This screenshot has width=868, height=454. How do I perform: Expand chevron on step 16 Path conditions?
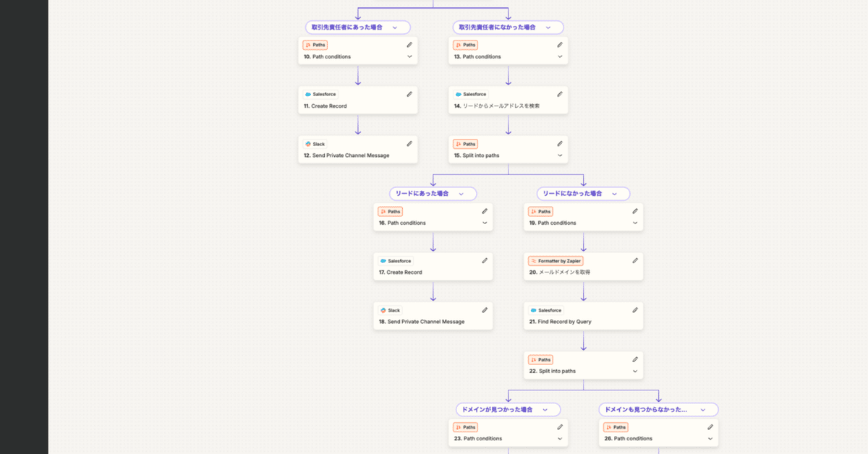(485, 223)
